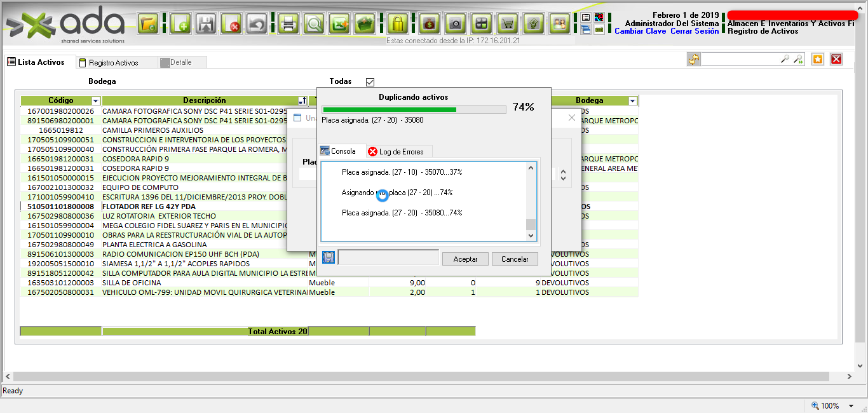Image resolution: width=868 pixels, height=413 pixels.
Task: Click the yellow star favorites icon
Action: 818,59
